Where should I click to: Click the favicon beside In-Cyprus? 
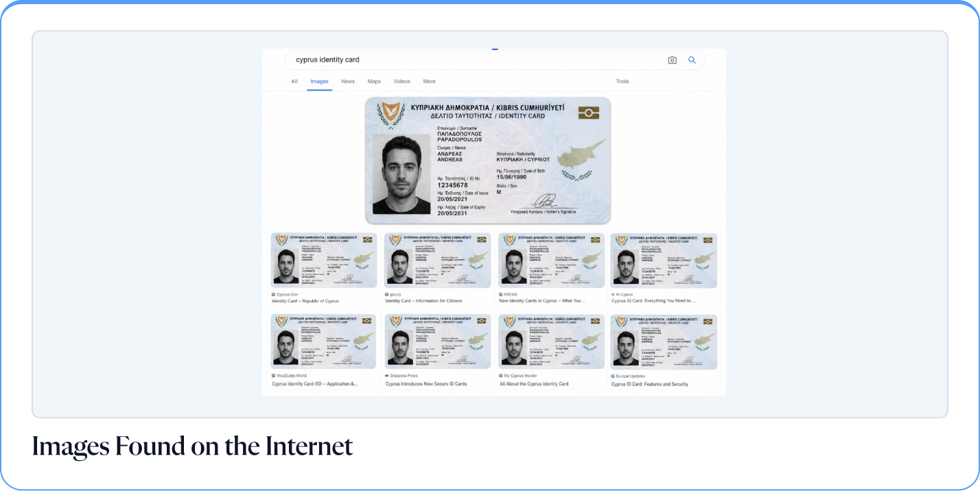(x=613, y=294)
